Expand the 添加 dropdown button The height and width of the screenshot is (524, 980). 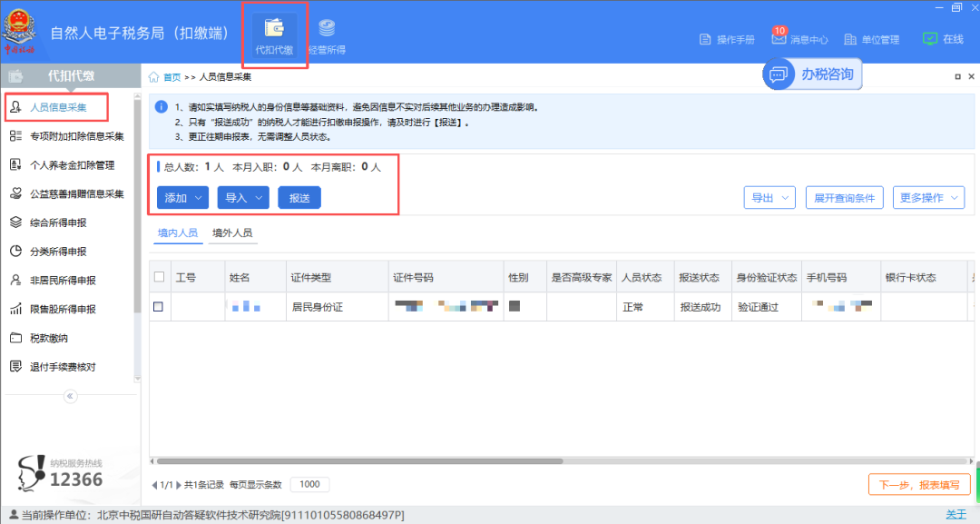click(183, 197)
